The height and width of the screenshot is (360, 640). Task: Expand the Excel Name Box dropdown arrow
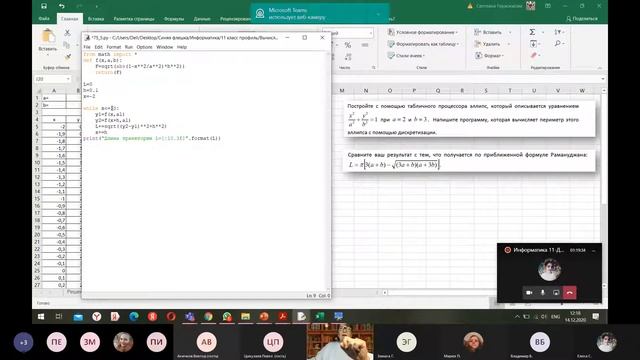[x=68, y=79]
